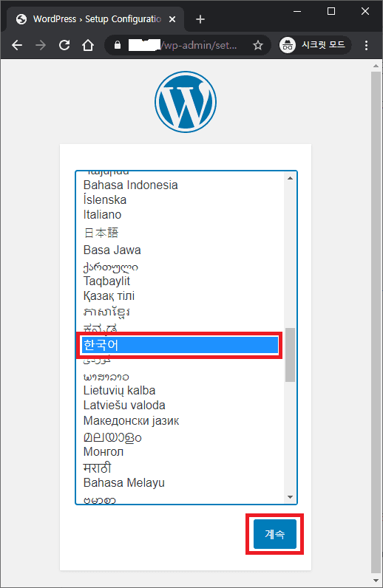Select Taqbaylit in language list

tap(180, 281)
